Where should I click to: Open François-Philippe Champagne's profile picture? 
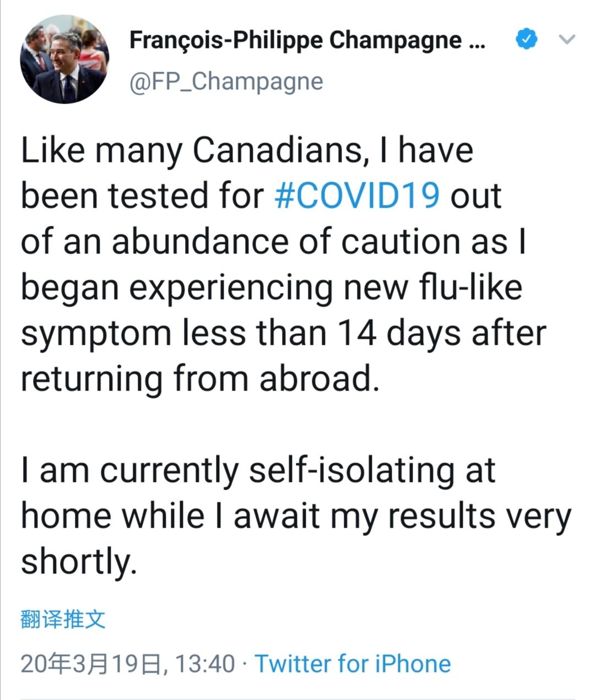point(64,59)
